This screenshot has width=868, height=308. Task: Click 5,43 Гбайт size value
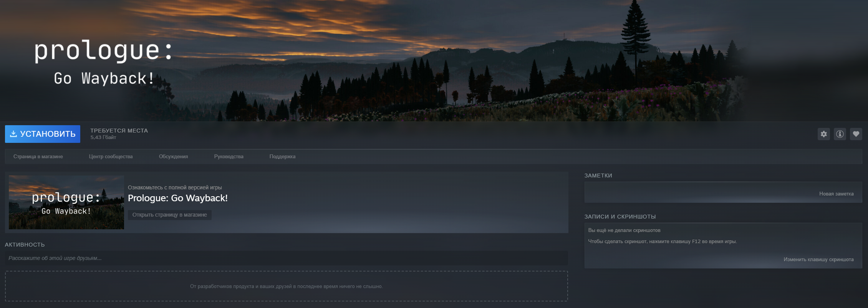tap(103, 137)
